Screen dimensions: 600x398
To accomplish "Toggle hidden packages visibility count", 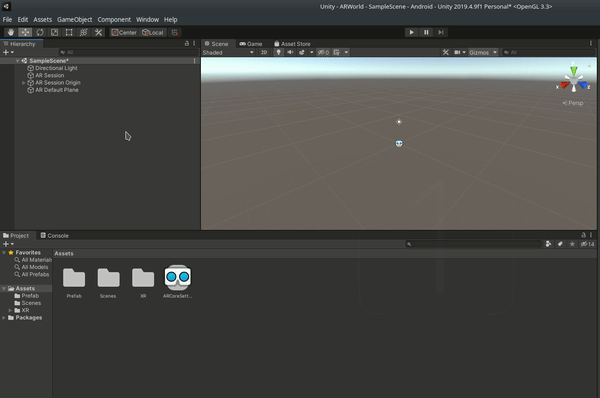I will coord(587,244).
